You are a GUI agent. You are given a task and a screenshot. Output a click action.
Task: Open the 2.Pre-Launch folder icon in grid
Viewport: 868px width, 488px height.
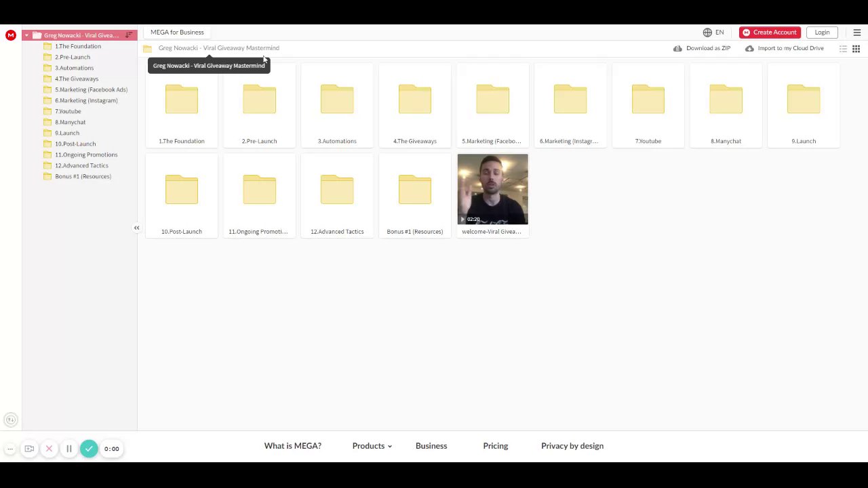click(x=259, y=99)
